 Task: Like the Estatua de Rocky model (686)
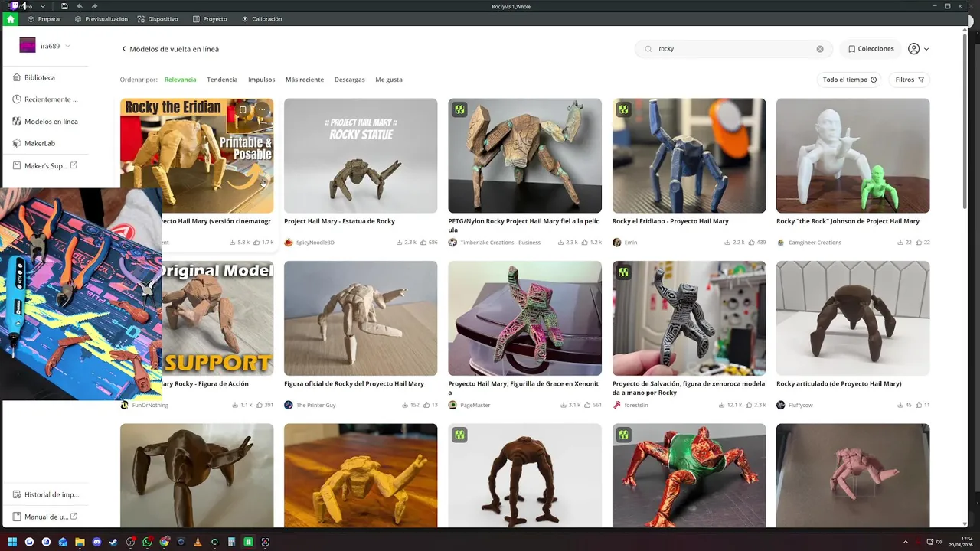[x=423, y=243]
